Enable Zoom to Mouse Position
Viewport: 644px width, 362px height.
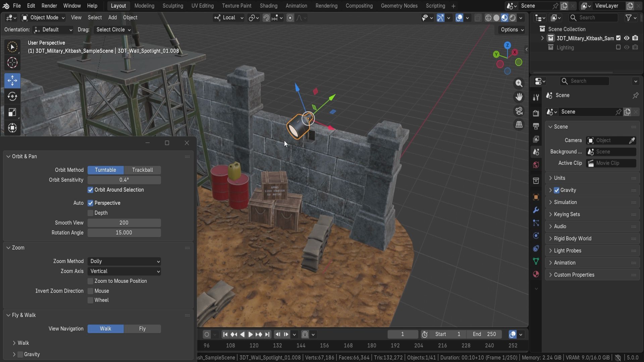pos(91,281)
